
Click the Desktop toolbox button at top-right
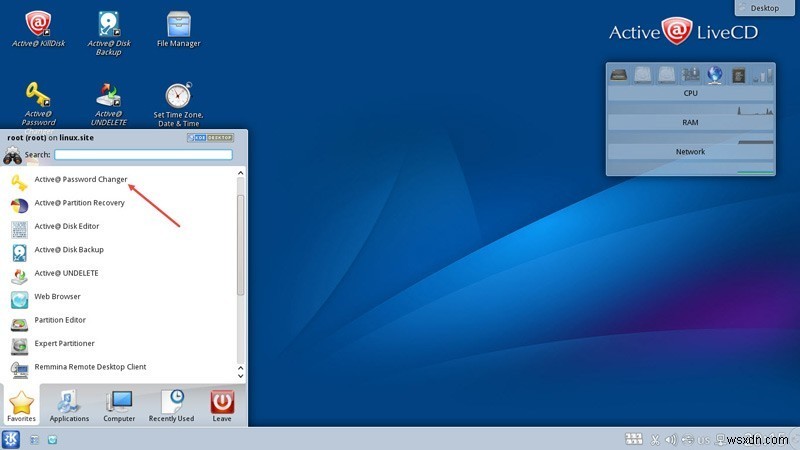click(764, 8)
